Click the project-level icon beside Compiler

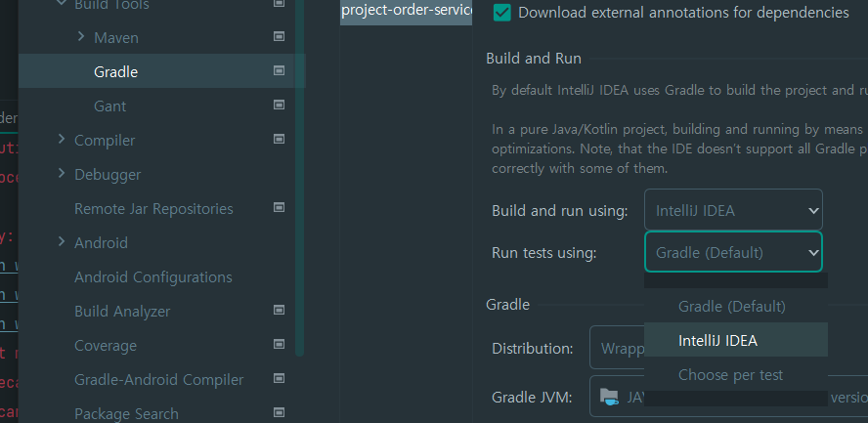pyautogui.click(x=279, y=140)
